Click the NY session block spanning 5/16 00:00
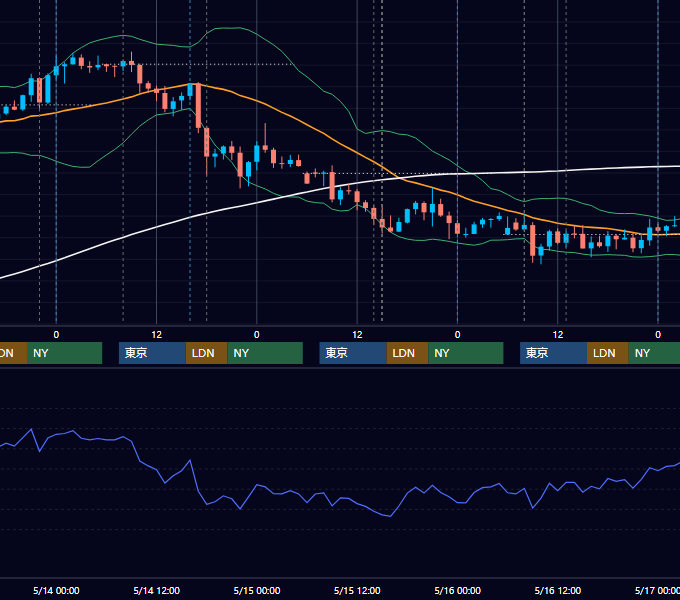 tap(466, 353)
